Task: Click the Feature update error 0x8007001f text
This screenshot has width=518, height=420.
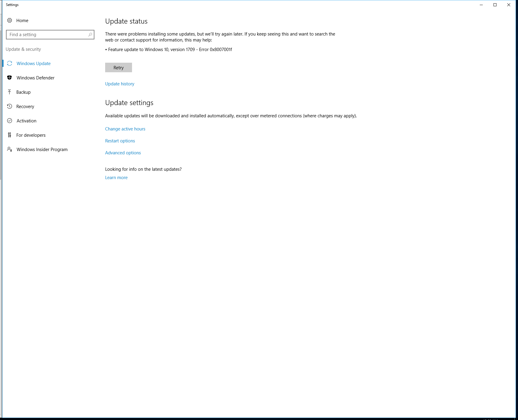Action: (x=169, y=50)
